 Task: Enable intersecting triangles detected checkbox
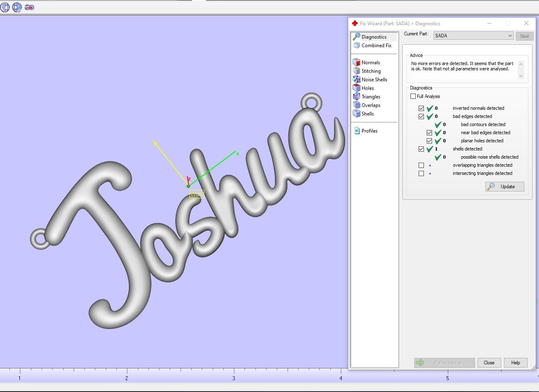tap(421, 174)
